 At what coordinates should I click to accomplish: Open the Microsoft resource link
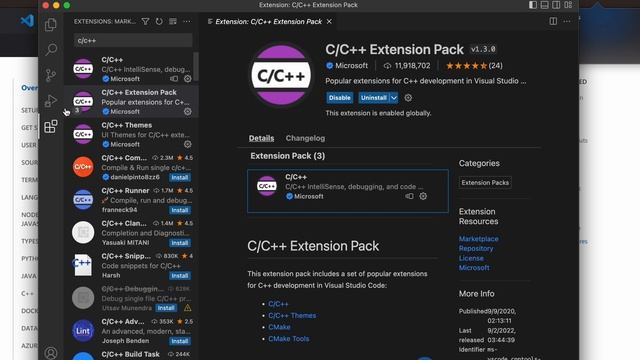[x=474, y=268]
